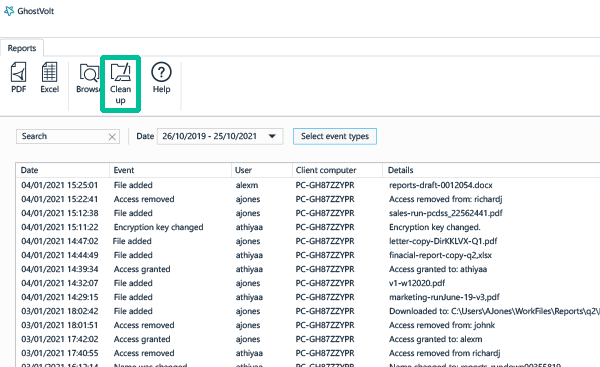Open the Help icon
Image resolution: width=600 pixels, height=367 pixels.
161,78
